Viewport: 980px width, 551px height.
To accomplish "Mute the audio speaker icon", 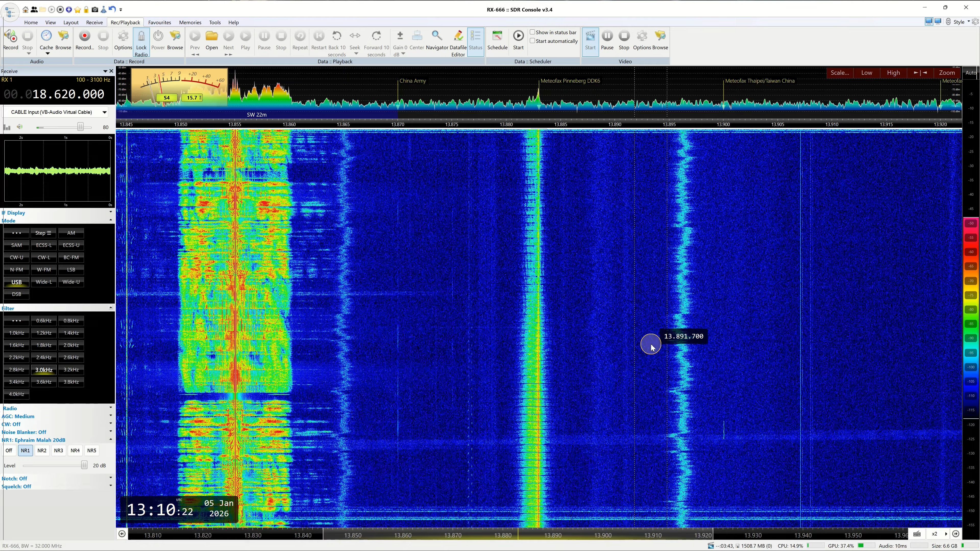I will [20, 127].
